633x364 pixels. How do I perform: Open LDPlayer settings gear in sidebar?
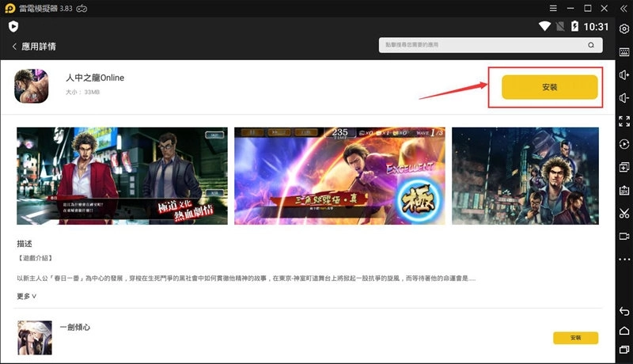(x=624, y=28)
